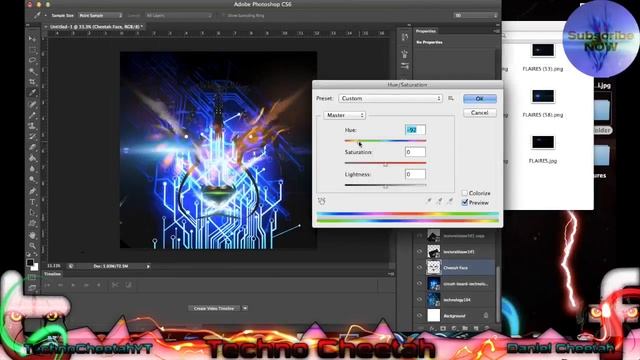Screen dimensions: 640x360
Task: Select the Dodge tool
Action: (32, 180)
